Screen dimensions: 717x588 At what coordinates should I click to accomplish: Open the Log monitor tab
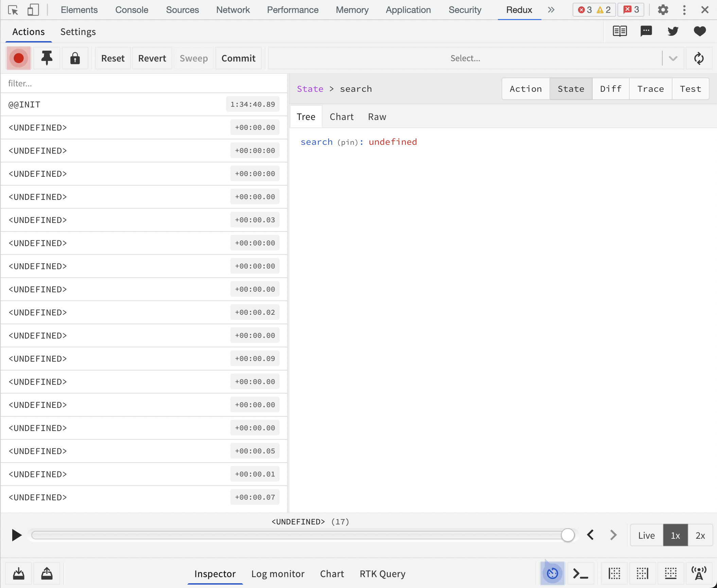coord(278,574)
